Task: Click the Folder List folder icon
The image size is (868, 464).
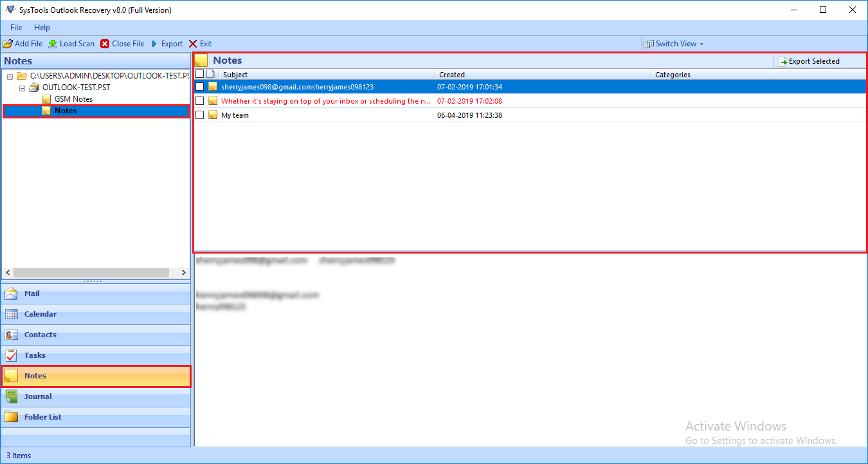Action: (12, 417)
